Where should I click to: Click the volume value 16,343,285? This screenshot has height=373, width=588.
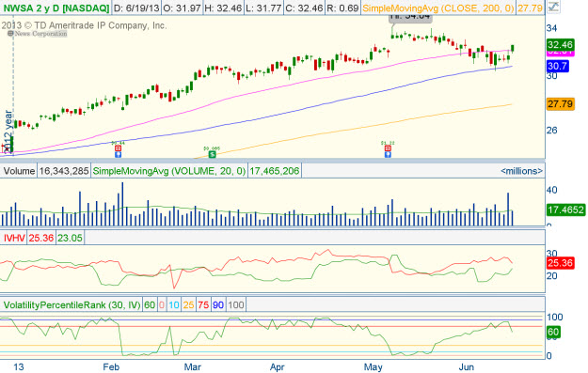click(64, 171)
